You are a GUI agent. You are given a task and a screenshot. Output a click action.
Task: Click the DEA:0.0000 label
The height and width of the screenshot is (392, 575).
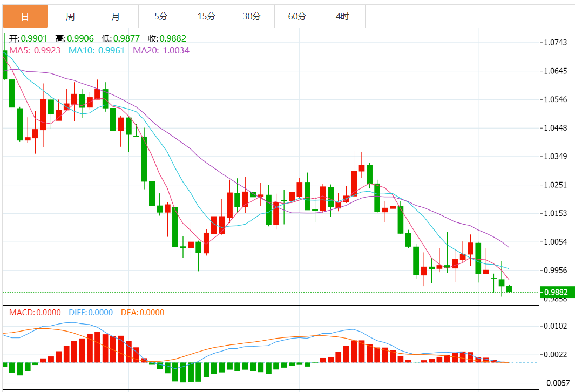tap(143, 313)
